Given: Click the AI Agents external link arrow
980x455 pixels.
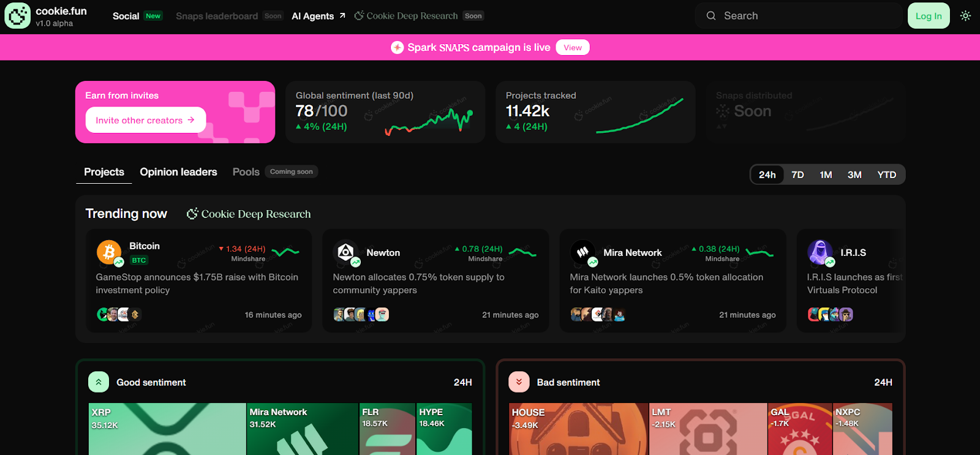Looking at the screenshot, I should pyautogui.click(x=342, y=16).
